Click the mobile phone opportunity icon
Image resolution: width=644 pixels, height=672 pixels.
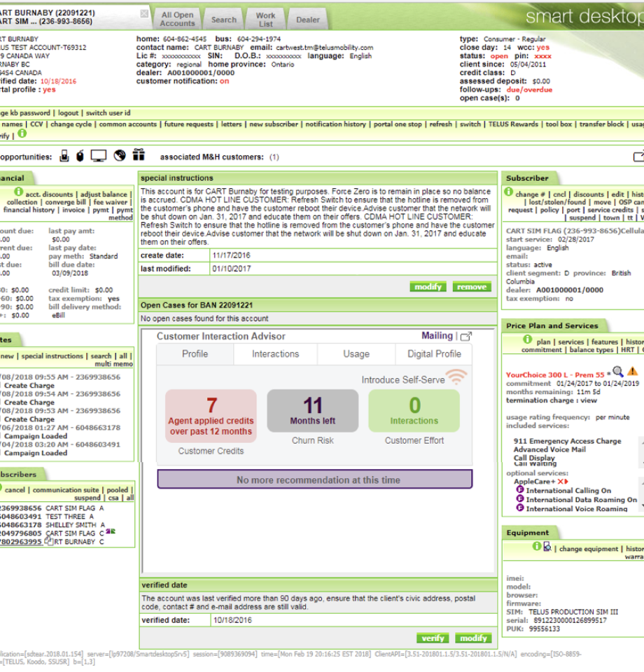64,156
